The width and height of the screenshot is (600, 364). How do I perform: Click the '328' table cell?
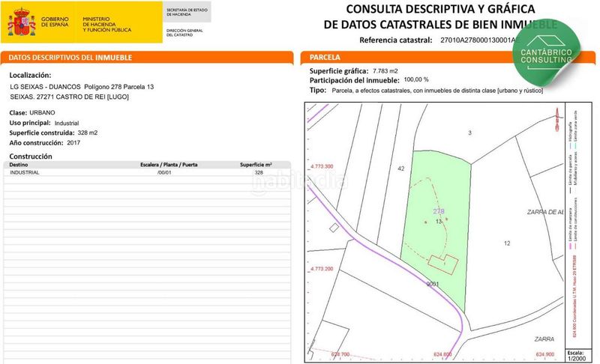(259, 173)
